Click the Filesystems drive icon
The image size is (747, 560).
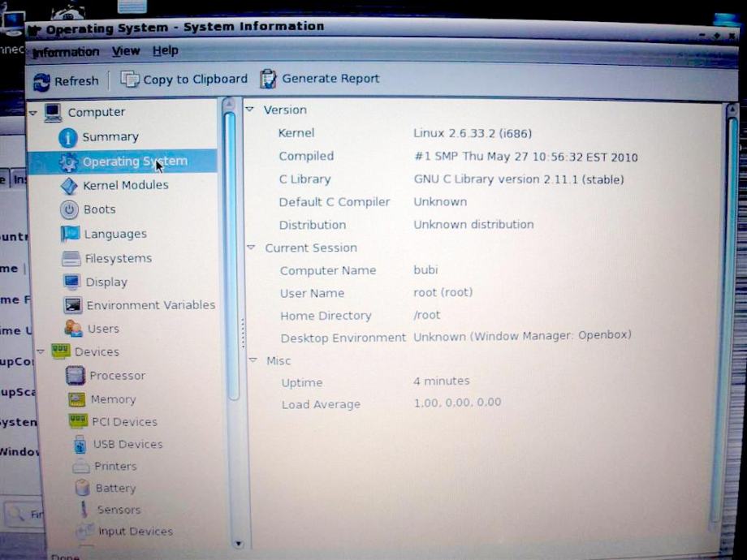(71, 259)
